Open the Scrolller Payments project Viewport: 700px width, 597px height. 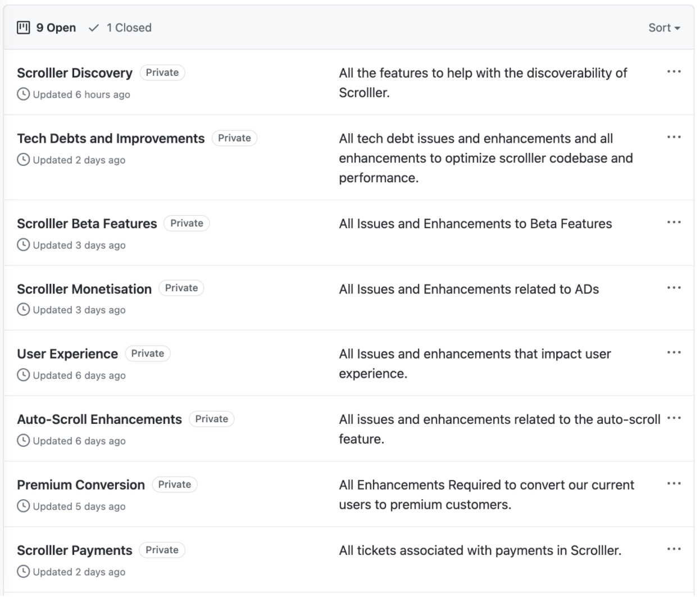75,550
